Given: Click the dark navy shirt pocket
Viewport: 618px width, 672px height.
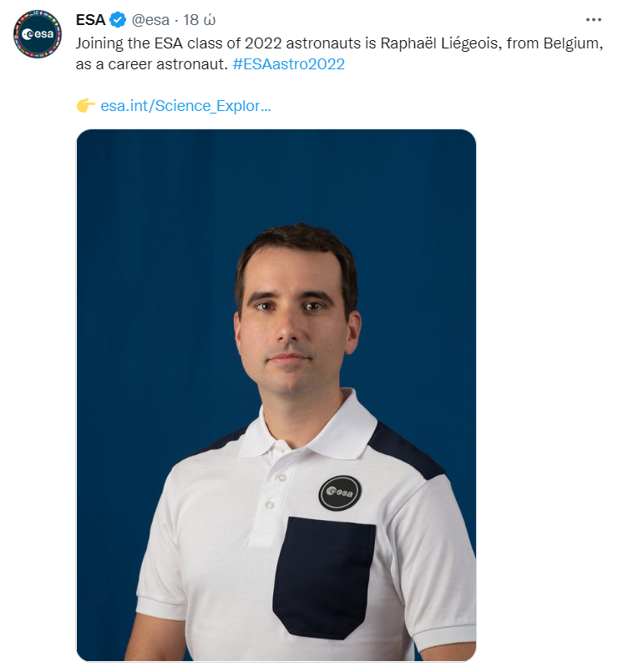Looking at the screenshot, I should (324, 578).
